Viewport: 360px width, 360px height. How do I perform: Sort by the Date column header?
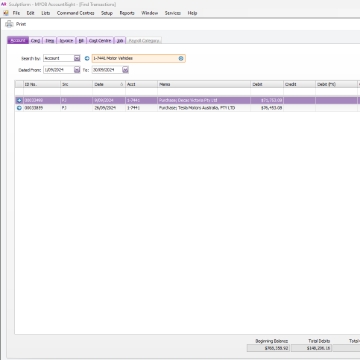click(x=109, y=84)
